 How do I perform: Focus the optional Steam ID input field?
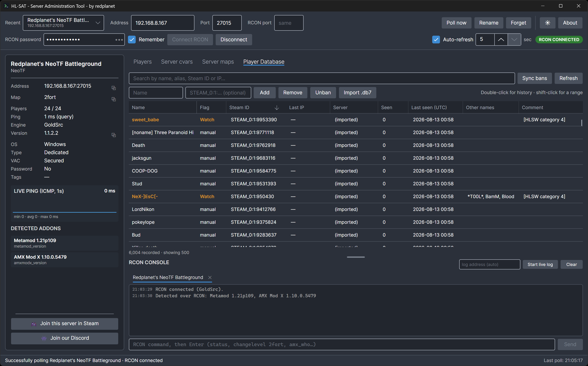click(x=218, y=93)
